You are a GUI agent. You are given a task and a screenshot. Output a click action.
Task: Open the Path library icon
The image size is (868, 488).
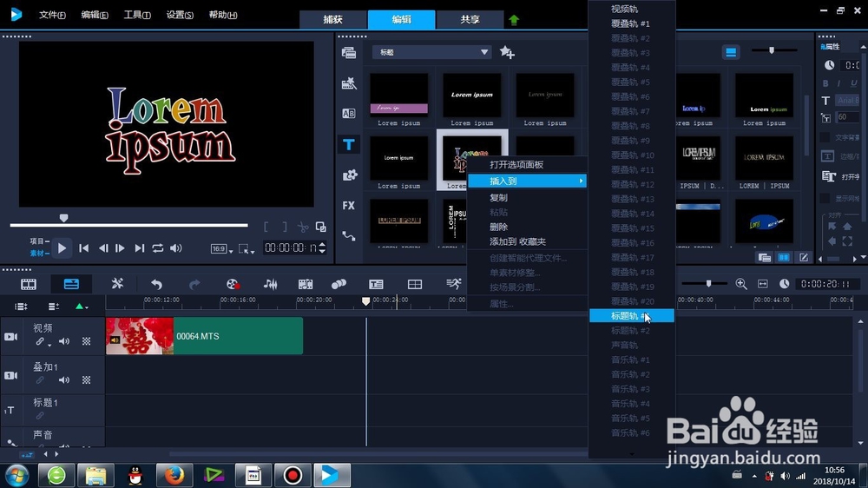pos(349,236)
